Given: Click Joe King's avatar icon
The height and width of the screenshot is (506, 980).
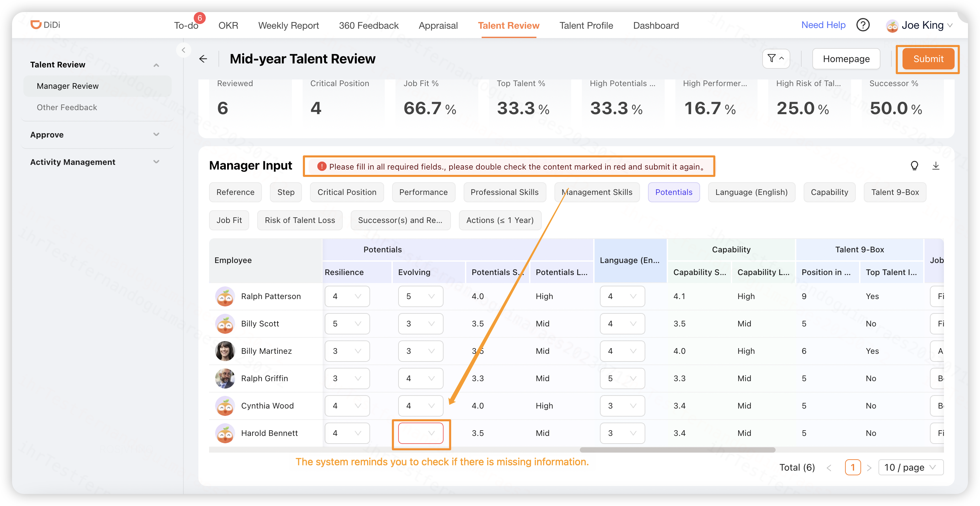Looking at the screenshot, I should click(892, 25).
